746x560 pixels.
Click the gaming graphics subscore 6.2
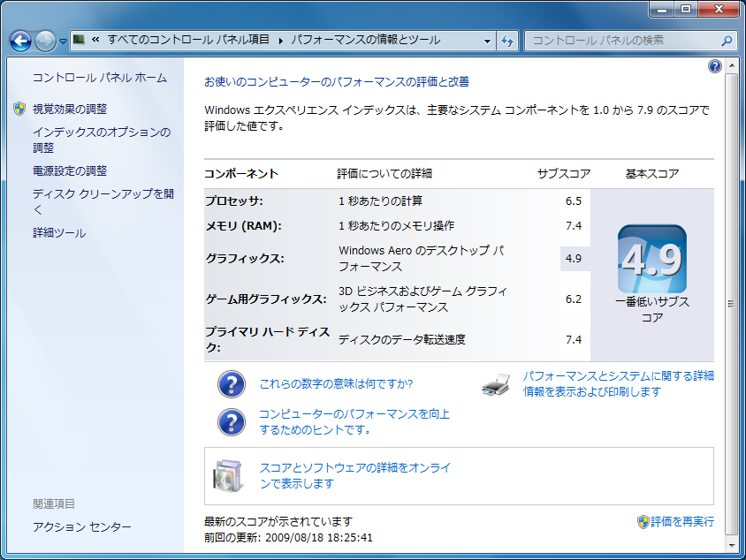(574, 299)
